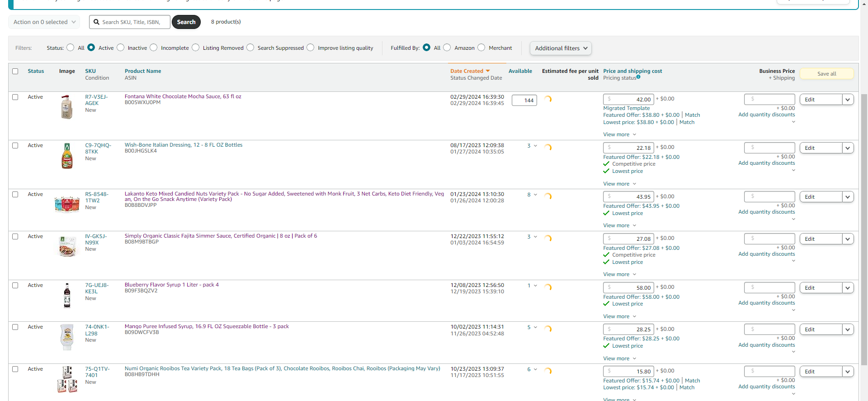Open the Edit dropdown arrow for Fontana sauce row
The width and height of the screenshot is (868, 401).
click(x=848, y=100)
